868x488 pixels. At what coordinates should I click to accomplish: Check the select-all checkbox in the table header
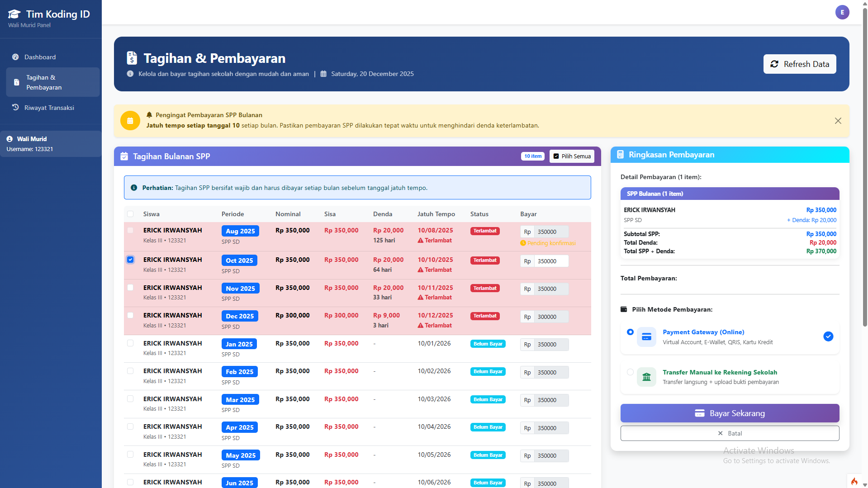coord(131,213)
